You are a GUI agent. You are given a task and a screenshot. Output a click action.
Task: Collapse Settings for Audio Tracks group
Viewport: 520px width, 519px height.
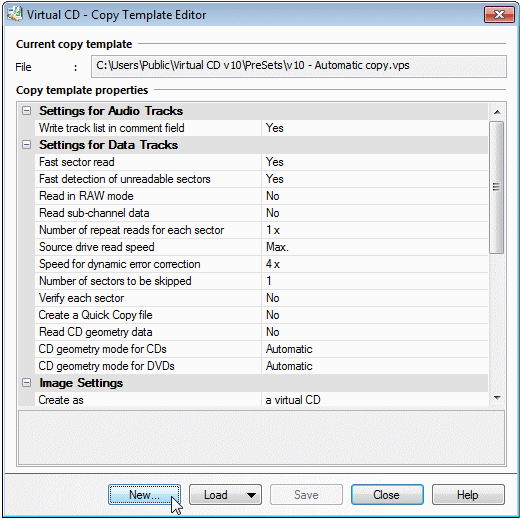tap(26, 111)
